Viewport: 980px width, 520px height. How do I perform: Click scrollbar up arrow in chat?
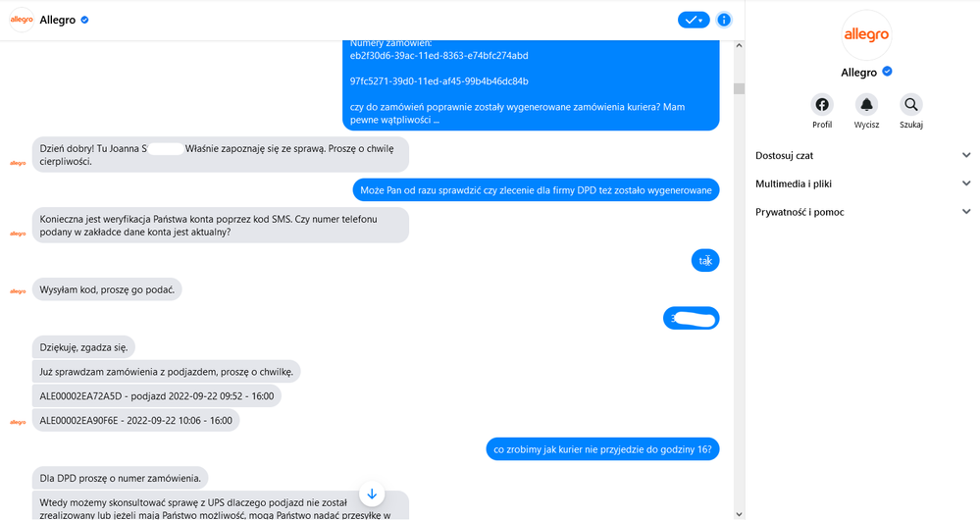click(x=739, y=47)
